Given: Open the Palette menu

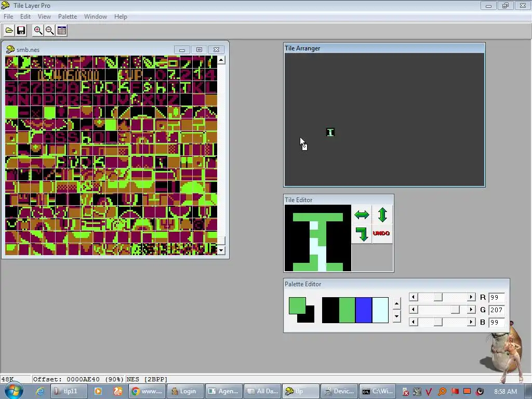Looking at the screenshot, I should point(68,16).
